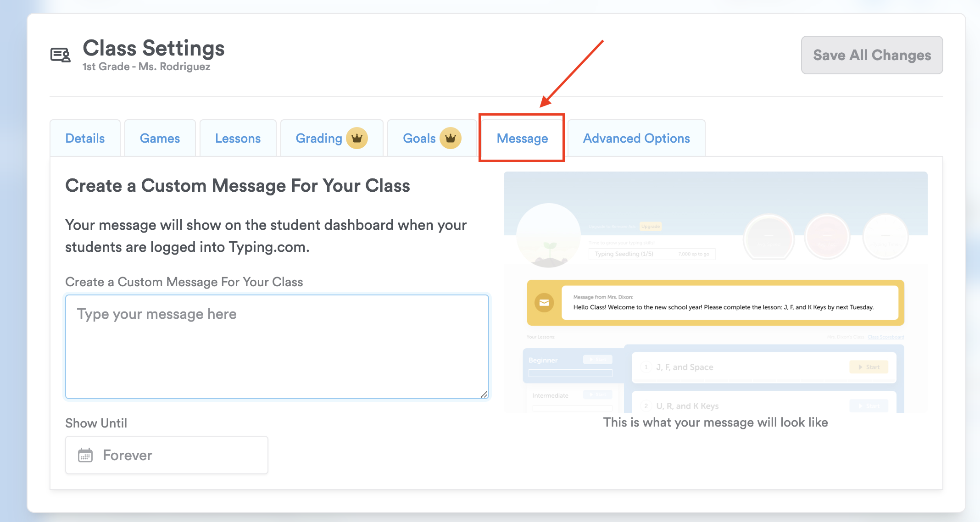Click the Class Settings header icon
Image resolution: width=980 pixels, height=522 pixels.
[x=60, y=55]
